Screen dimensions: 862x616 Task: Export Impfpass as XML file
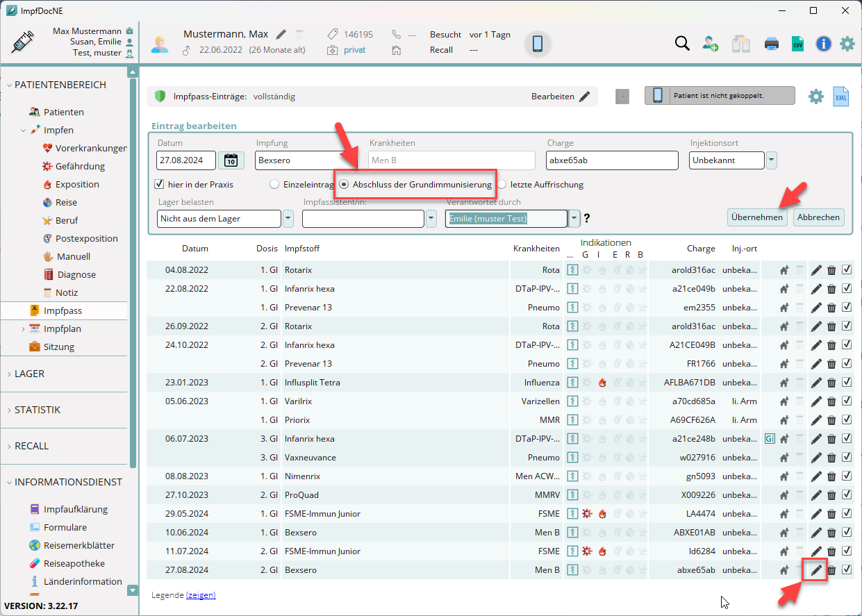(841, 97)
